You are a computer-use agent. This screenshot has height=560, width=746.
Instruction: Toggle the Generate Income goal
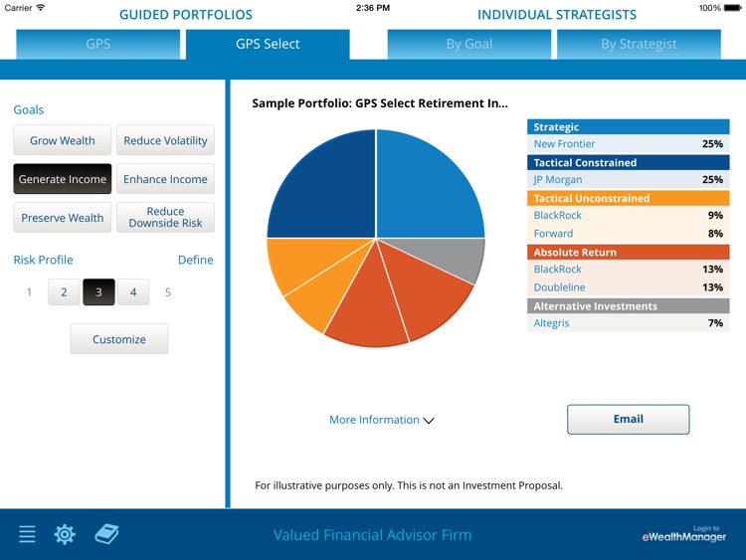(x=63, y=179)
